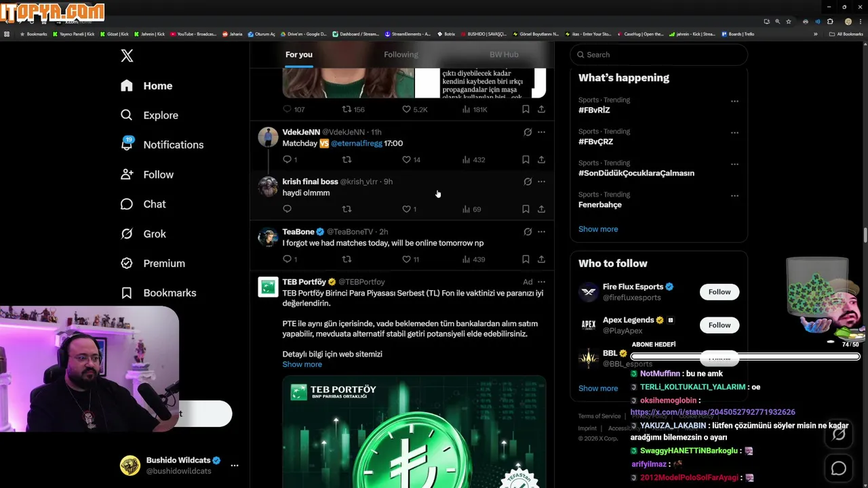Viewport: 868px width, 488px height.
Task: Click the X logo icon
Action: 127,56
